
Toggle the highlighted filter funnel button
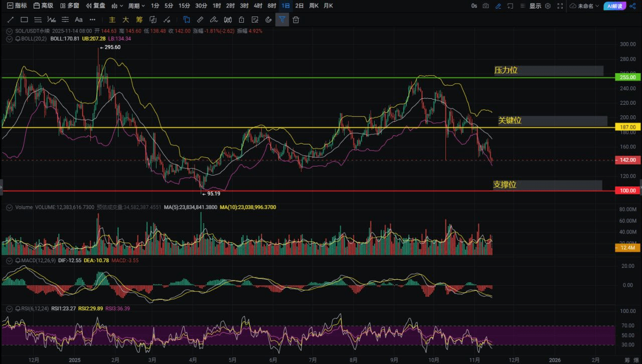[282, 20]
